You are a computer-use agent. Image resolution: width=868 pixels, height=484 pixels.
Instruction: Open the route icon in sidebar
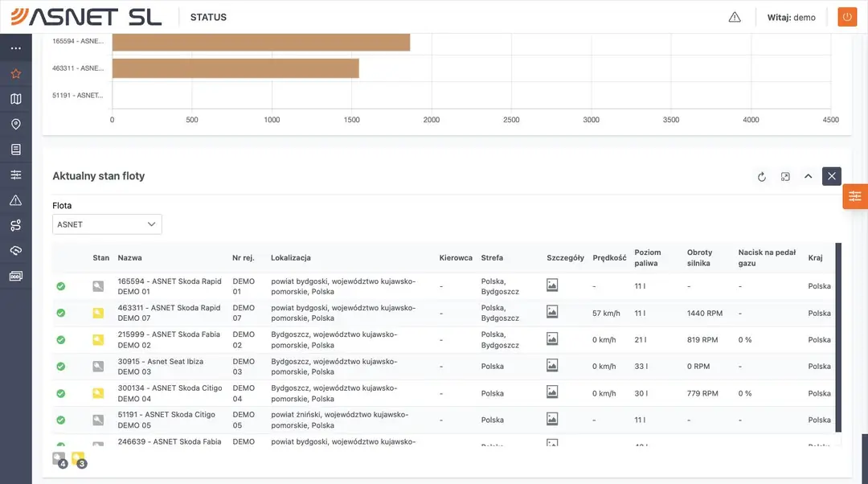coord(16,225)
